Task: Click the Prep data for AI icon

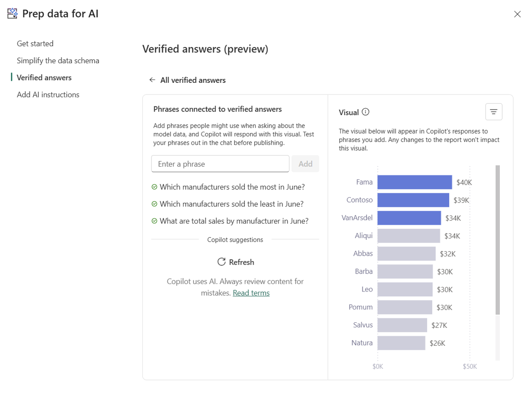Action: 12,14
